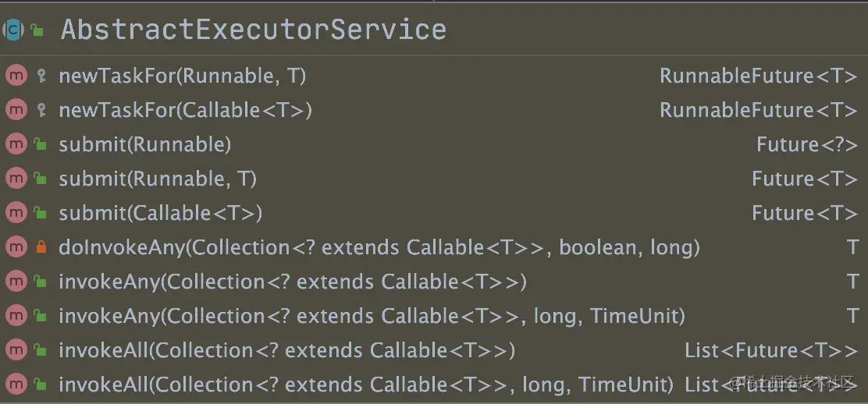Select invokeAll(Collection) without timeout

(x=286, y=350)
